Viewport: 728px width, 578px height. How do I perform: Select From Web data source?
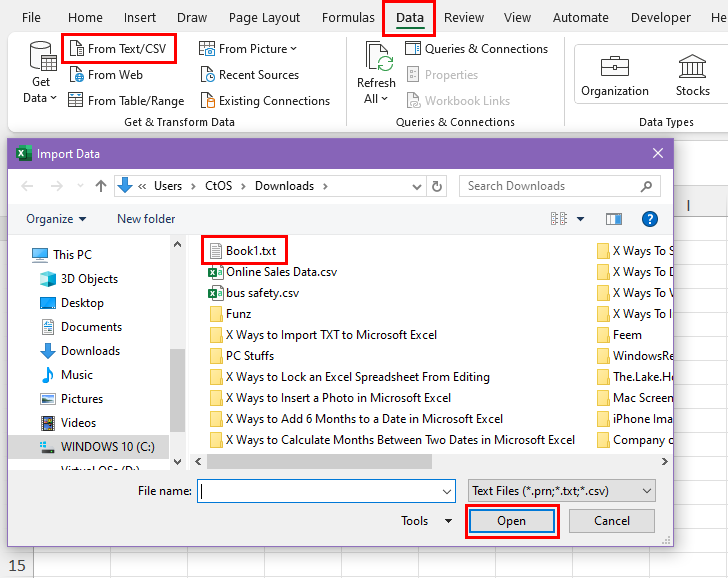click(x=106, y=75)
